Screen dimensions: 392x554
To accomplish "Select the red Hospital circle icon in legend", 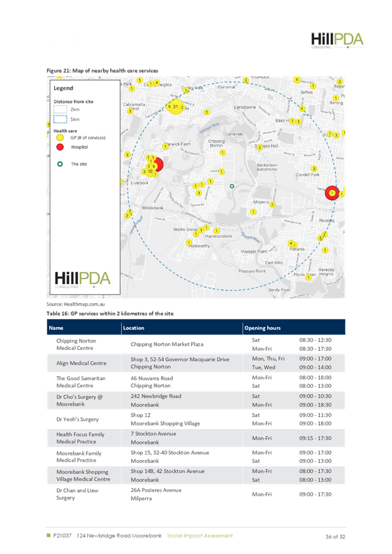I will 60,147.
